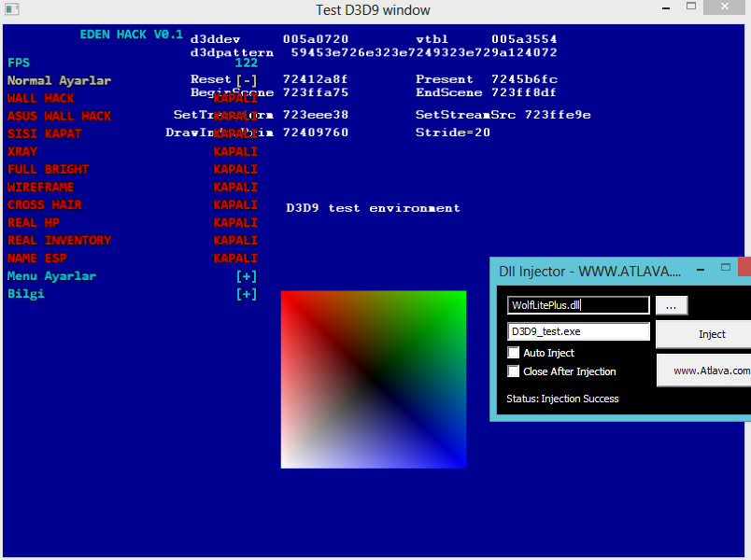Click the www.Atlava.com button

703,371
